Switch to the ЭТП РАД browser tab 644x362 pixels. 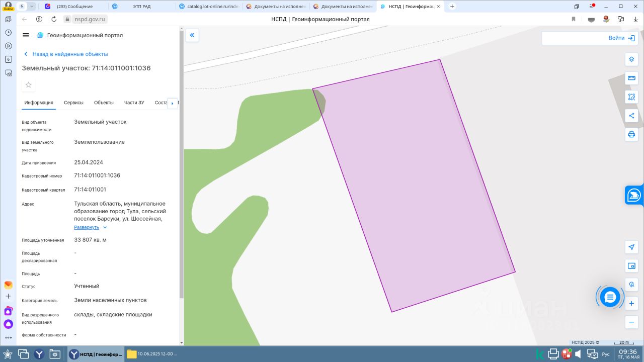pos(141,6)
